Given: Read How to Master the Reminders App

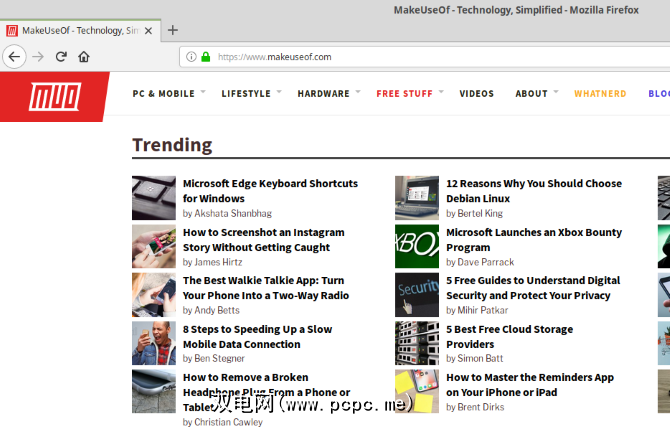Looking at the screenshot, I should (x=530, y=385).
